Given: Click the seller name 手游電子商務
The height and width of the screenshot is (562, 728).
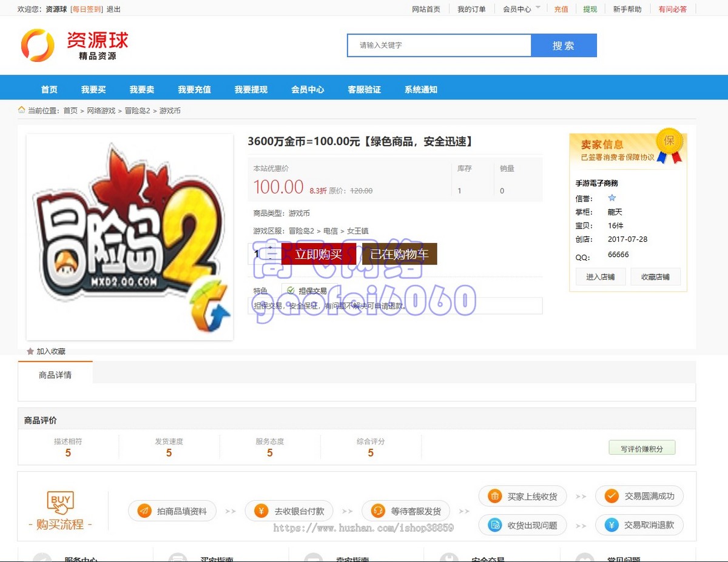Looking at the screenshot, I should (597, 183).
